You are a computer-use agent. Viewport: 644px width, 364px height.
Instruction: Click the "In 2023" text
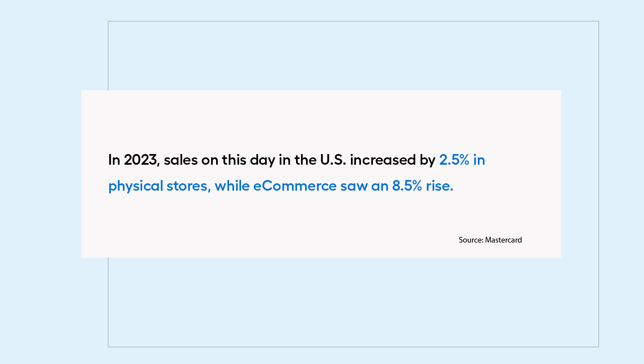tap(133, 160)
